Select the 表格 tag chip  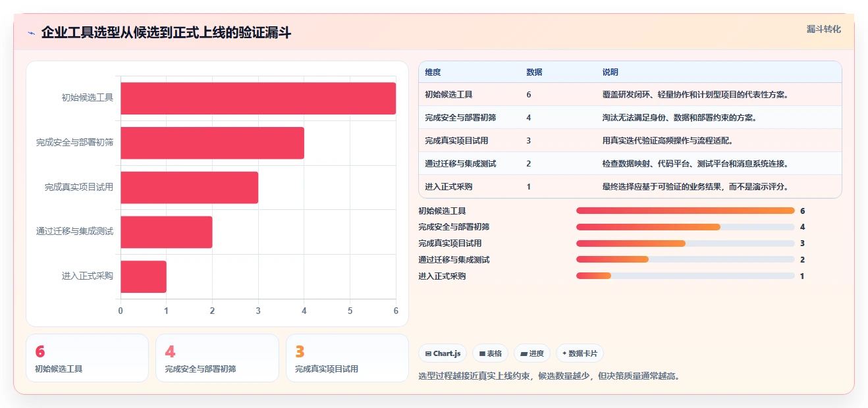tap(490, 353)
